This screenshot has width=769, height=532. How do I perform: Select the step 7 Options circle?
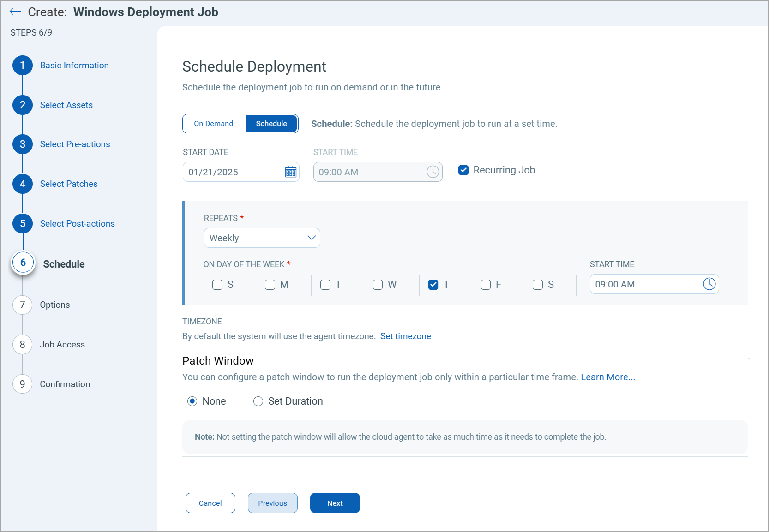click(x=23, y=305)
